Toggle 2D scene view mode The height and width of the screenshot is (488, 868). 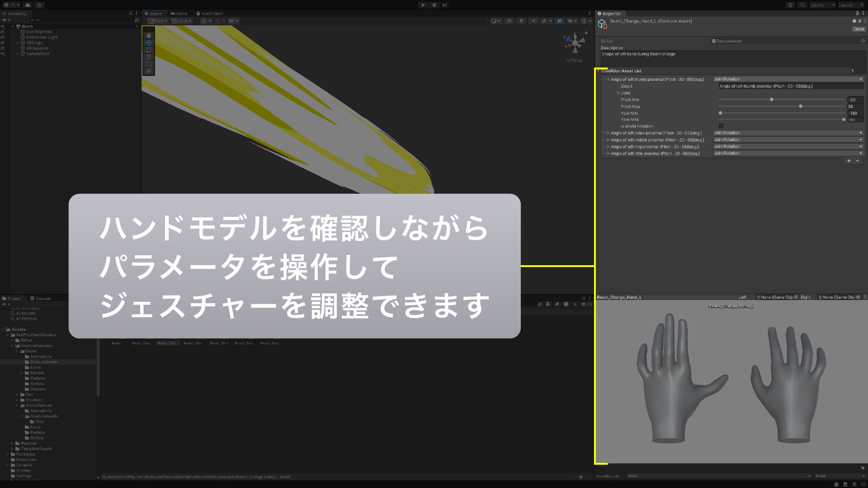tap(509, 21)
